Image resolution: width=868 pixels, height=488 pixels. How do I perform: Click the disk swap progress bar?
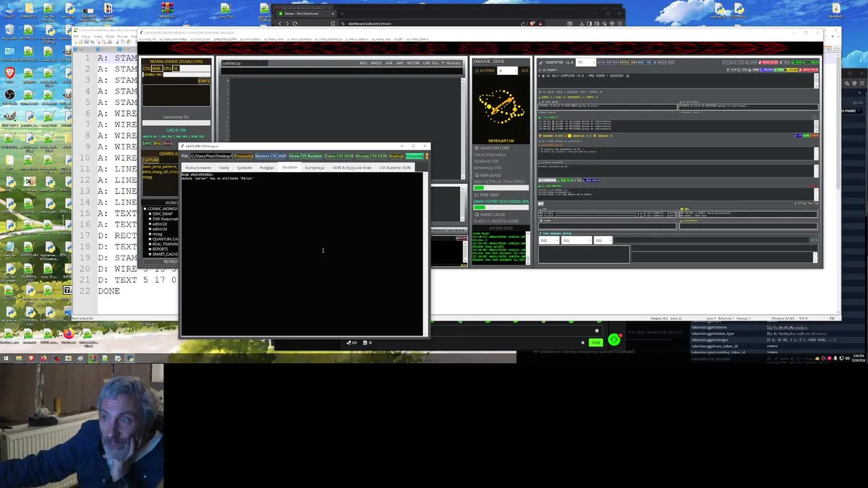point(501,207)
